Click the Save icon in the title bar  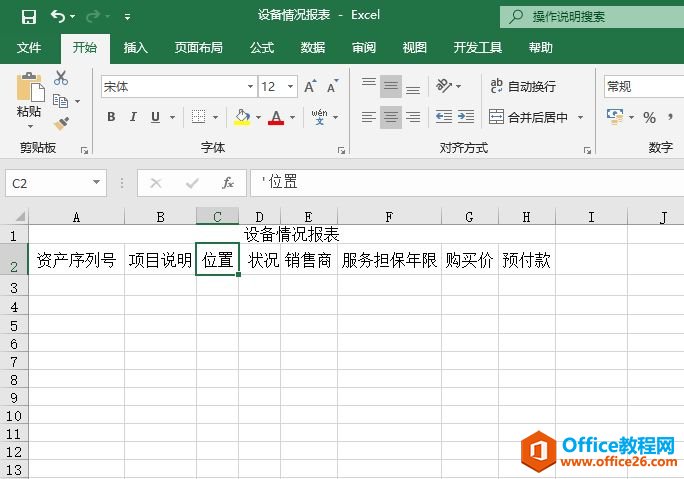[29, 17]
